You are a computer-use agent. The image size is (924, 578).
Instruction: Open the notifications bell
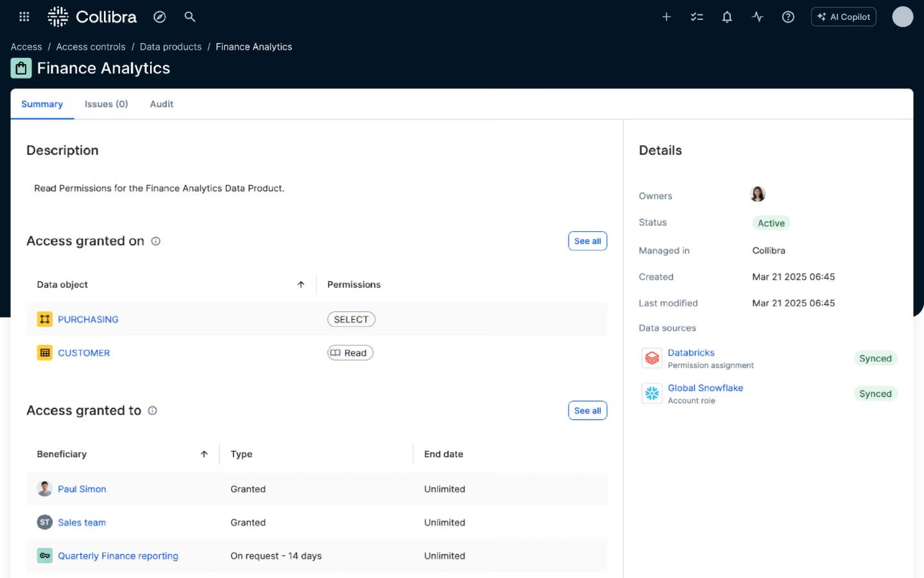[x=727, y=17]
